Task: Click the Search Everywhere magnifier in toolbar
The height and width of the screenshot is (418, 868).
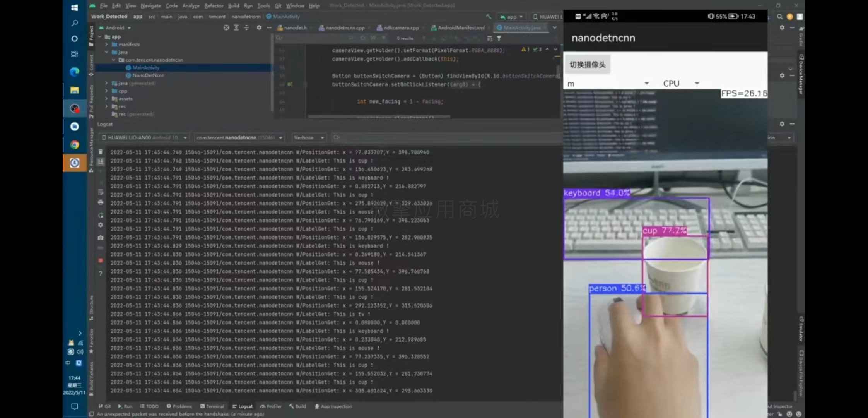Action: [780, 17]
